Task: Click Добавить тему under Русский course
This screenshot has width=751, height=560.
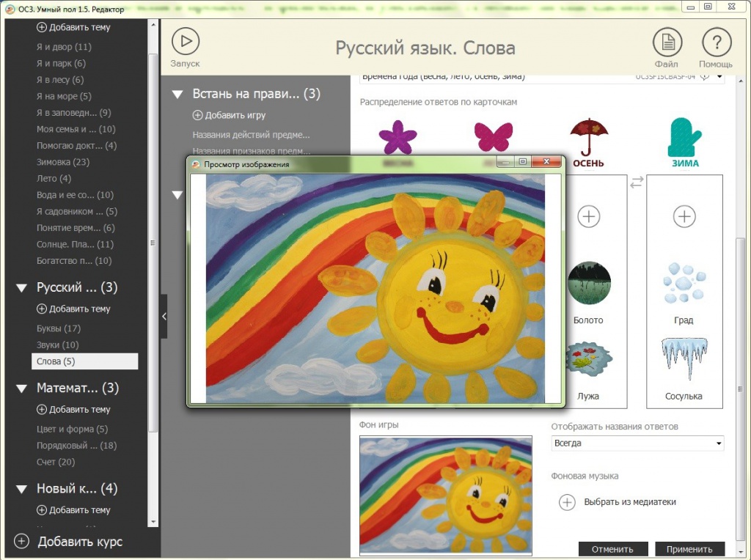Action: click(x=74, y=309)
